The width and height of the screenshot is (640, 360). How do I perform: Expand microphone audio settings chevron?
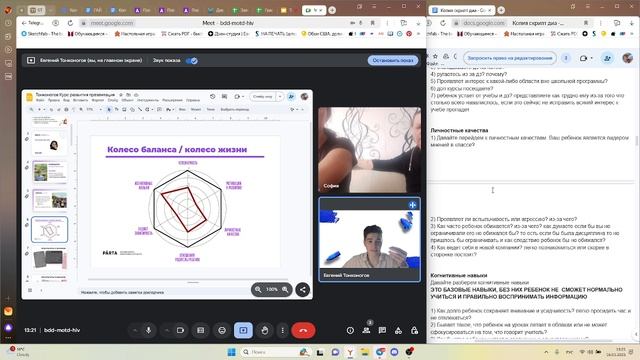point(135,330)
